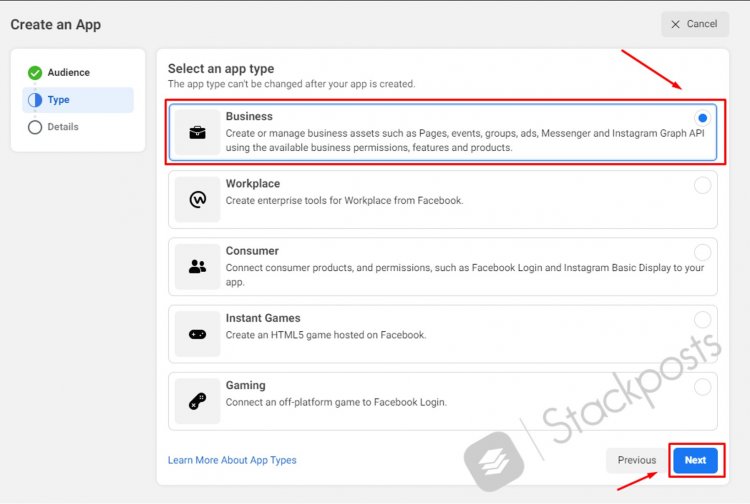Click the X icon beside Cancel
The image size is (750, 504).
[x=675, y=24]
